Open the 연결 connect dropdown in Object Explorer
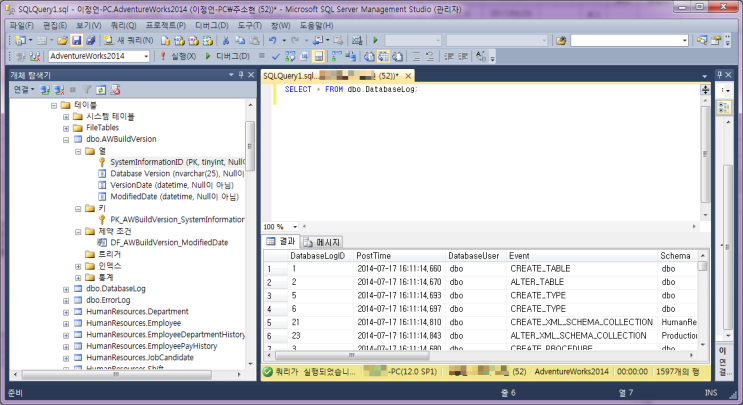743x405 pixels. (24, 90)
